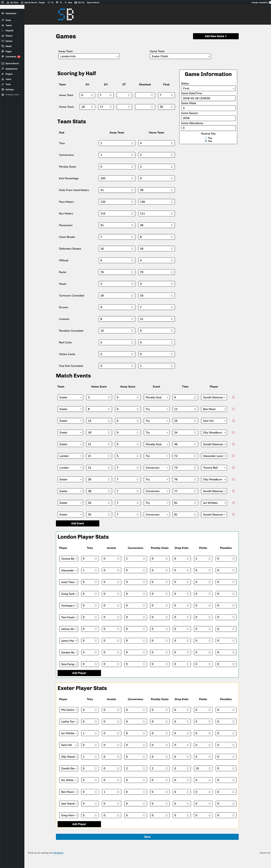Viewport: 271px width, 868px height.
Task: Click the WordPress logo in admin bar
Action: click(2, 2)
